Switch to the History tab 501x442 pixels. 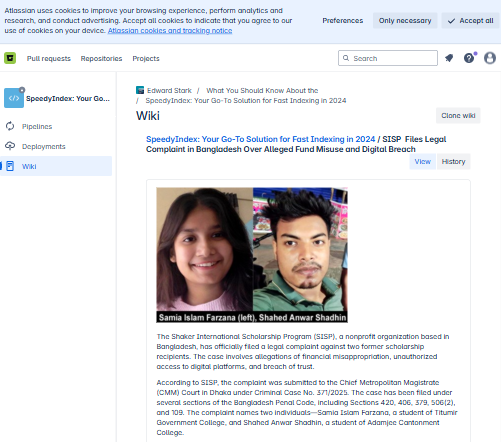[x=453, y=161]
